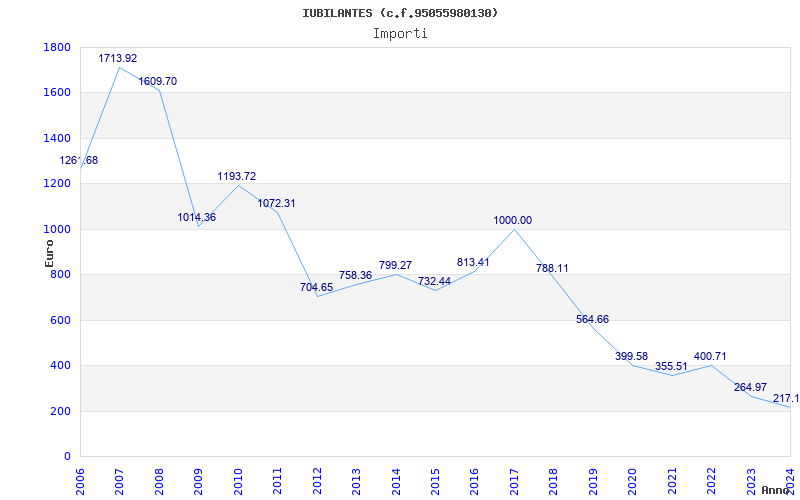Click the 1800 y-axis tick label
The width and height of the screenshot is (800, 500).
click(57, 47)
